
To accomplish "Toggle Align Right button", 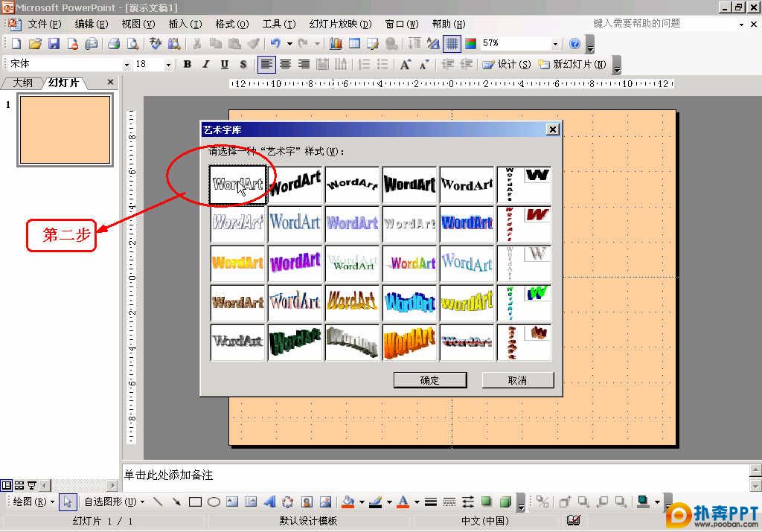I will (304, 64).
